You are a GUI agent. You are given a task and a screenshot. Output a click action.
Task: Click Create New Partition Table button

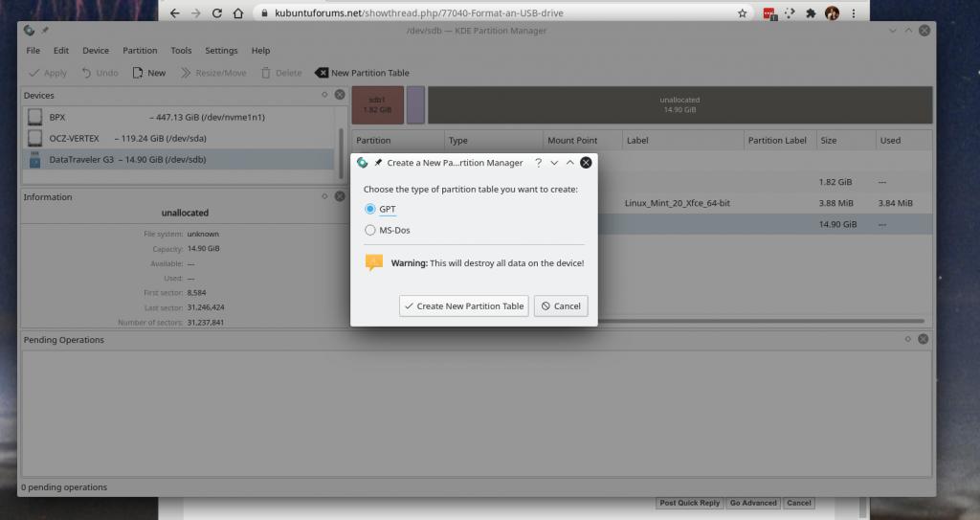(x=464, y=305)
